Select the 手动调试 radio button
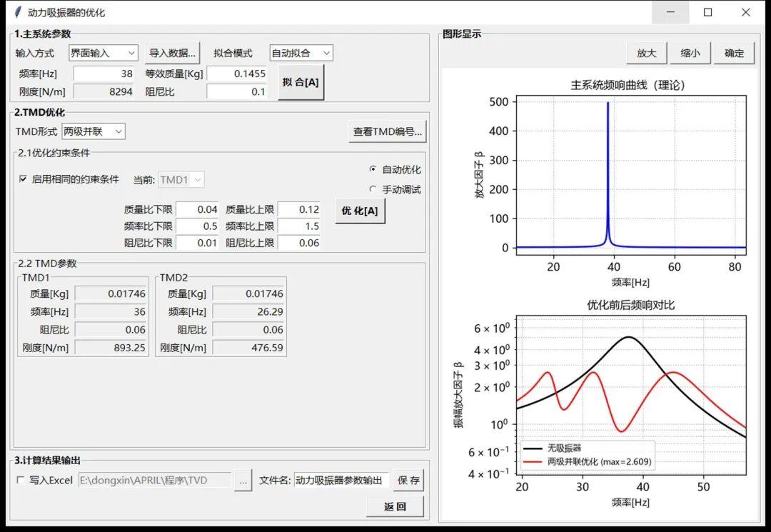 [x=373, y=189]
